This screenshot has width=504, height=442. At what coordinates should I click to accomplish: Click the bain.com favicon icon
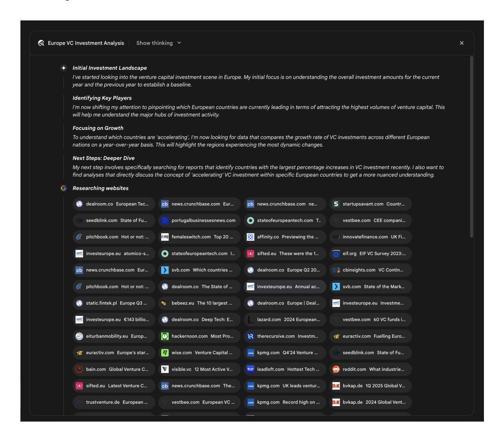[x=79, y=369]
